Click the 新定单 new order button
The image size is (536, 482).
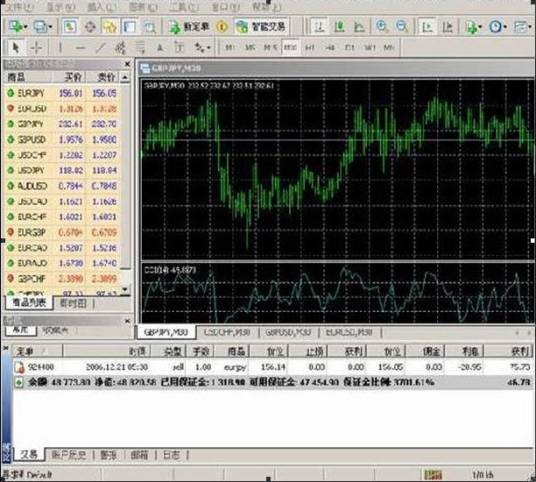click(189, 27)
